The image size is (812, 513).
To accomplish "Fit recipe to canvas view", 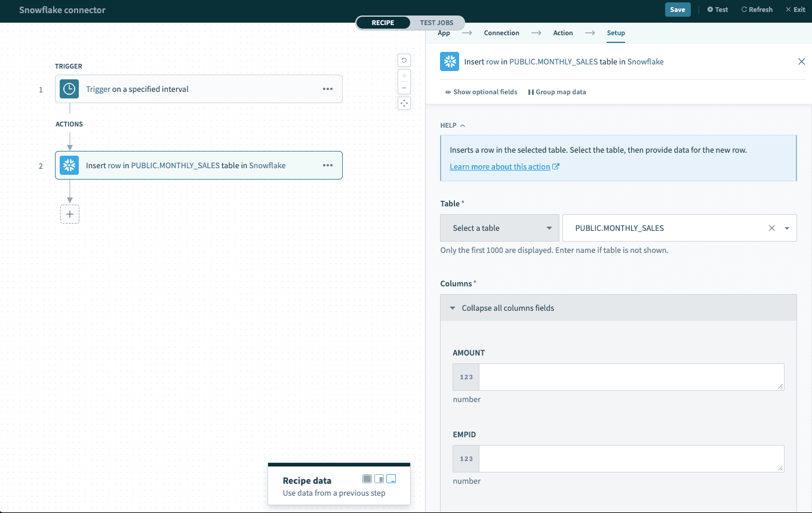I will (404, 103).
